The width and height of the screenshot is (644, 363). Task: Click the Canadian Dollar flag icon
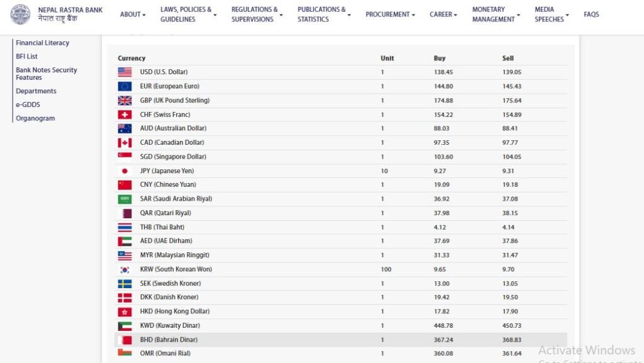[125, 143]
